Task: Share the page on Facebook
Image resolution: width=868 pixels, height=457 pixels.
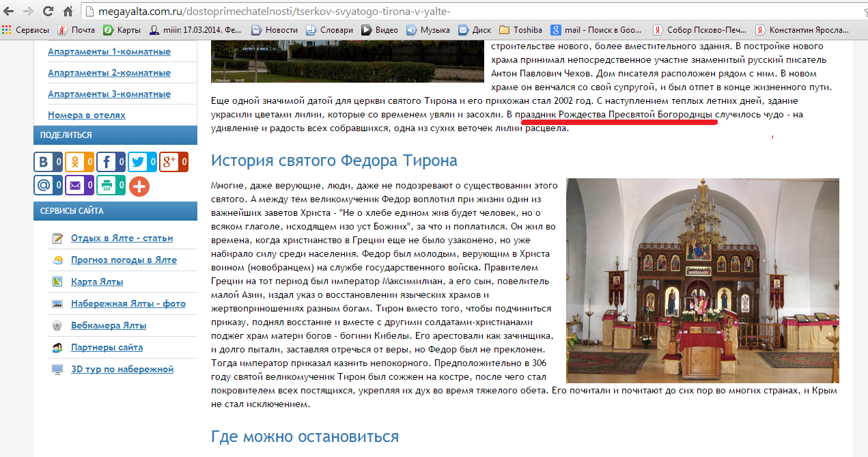Action: pos(111,162)
